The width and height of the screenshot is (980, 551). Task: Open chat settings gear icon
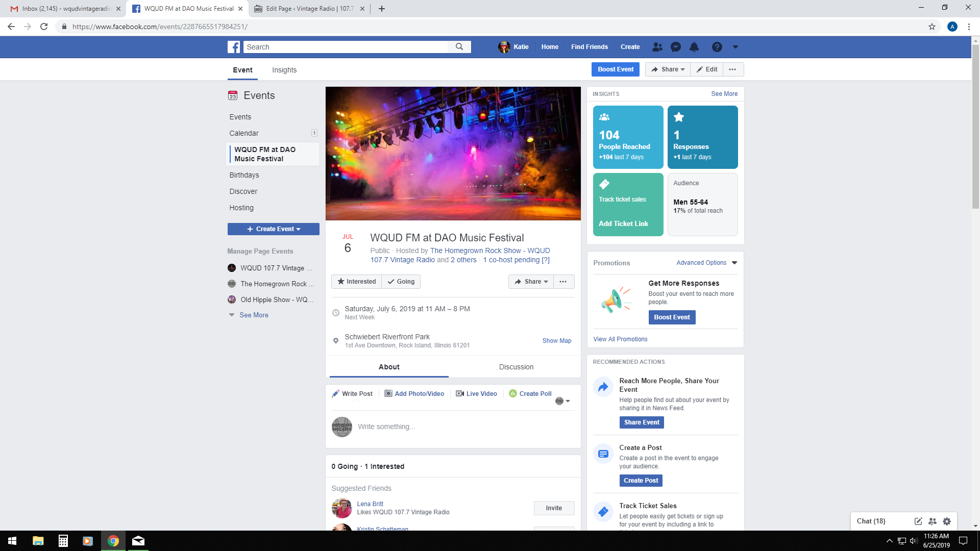coord(947,521)
